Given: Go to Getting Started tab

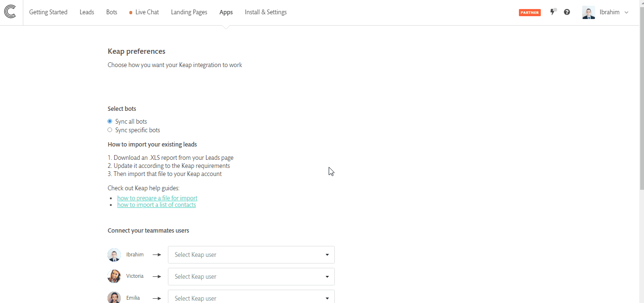Looking at the screenshot, I should [x=48, y=12].
